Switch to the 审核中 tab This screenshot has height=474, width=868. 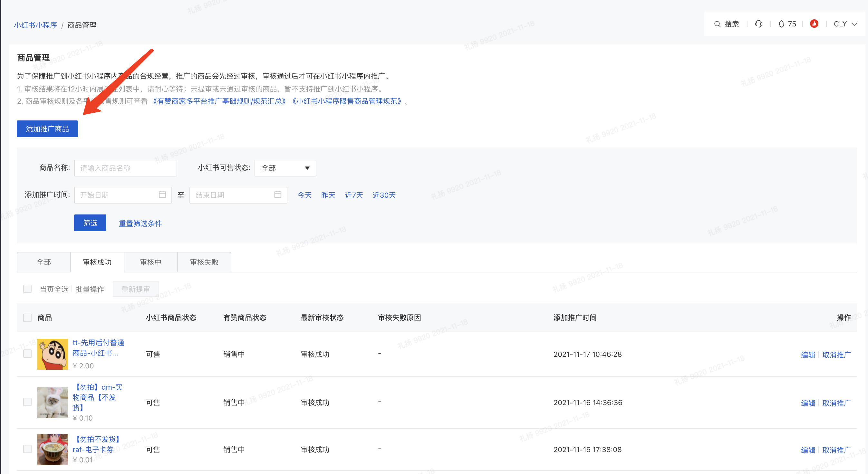(x=150, y=262)
